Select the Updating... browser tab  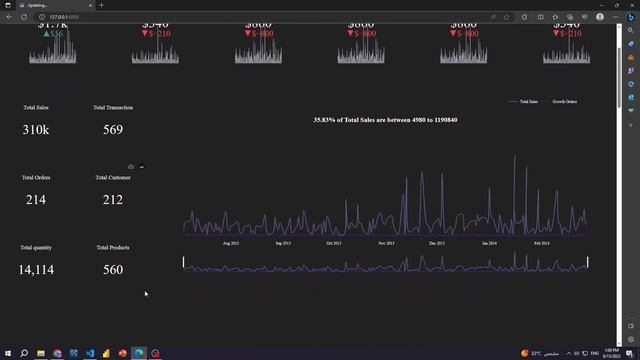click(56, 5)
